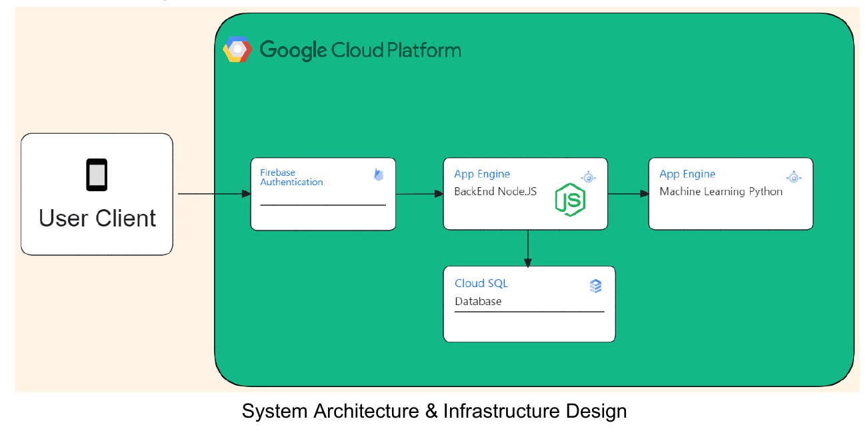Click the App Engine icon on the Machine Learning card

pyautogui.click(x=794, y=177)
